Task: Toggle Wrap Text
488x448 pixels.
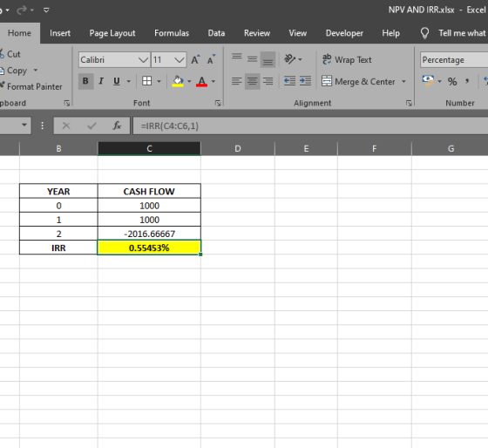Action: coord(347,59)
